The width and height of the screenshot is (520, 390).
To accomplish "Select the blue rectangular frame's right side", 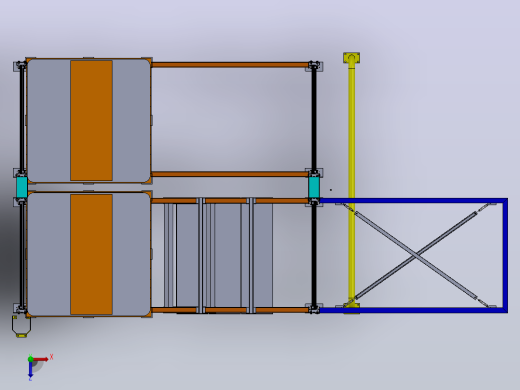I will [x=505, y=255].
